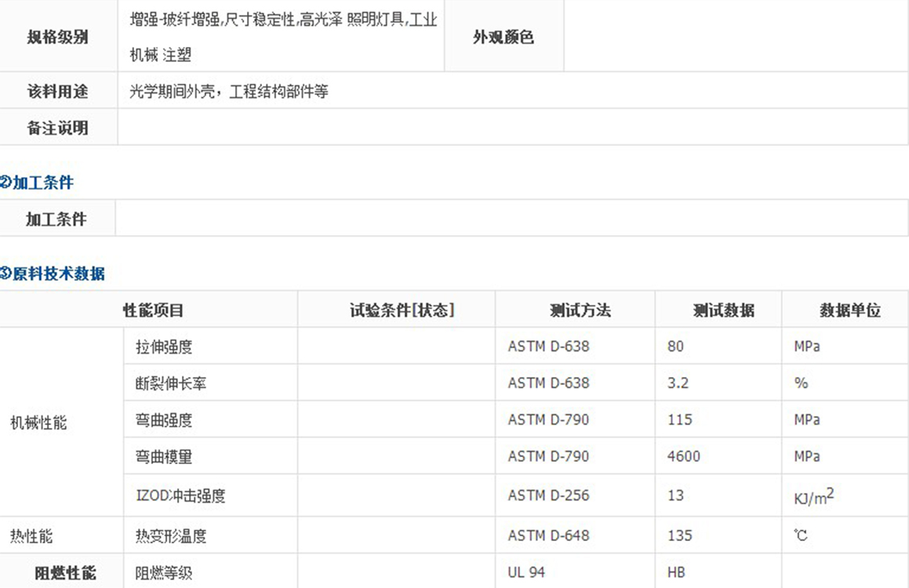
Task: Click the 试验条件[状态] column header
Action: coord(402,310)
